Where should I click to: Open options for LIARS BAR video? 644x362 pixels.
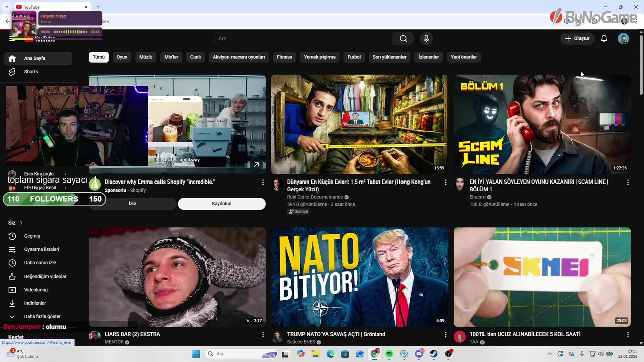[x=263, y=335]
